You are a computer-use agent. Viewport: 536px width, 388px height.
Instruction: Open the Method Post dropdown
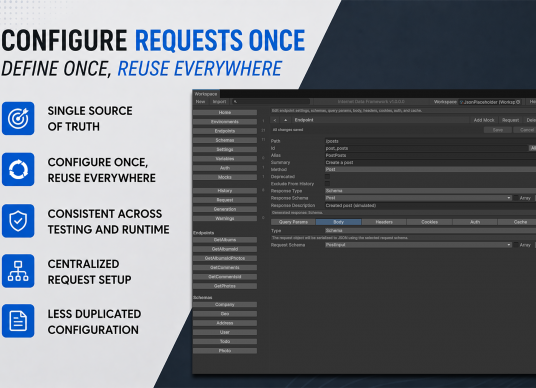tap(430, 170)
